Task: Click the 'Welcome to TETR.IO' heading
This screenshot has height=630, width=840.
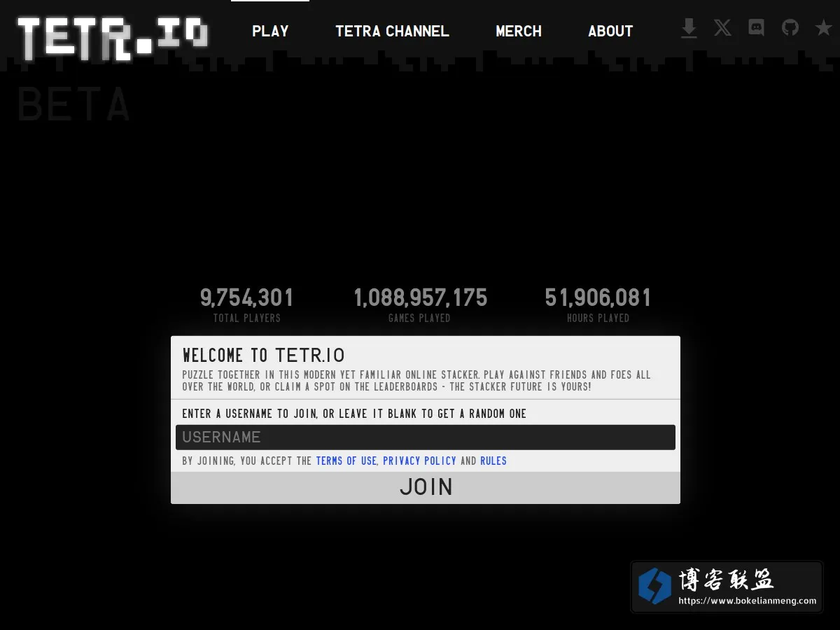Action: coord(263,355)
